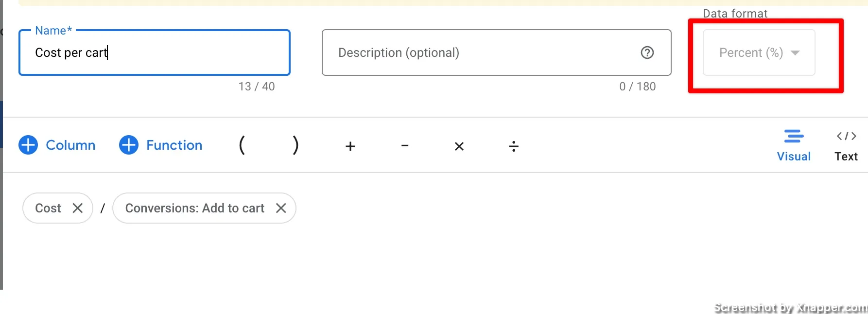Insert a closing parenthesis operator
The height and width of the screenshot is (314, 868).
coord(295,145)
